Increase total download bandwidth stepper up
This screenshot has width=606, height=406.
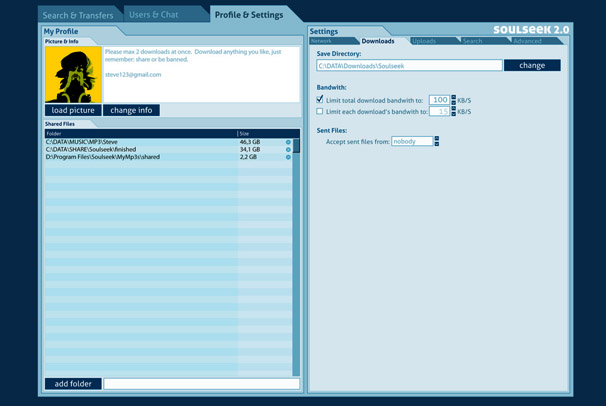[454, 98]
